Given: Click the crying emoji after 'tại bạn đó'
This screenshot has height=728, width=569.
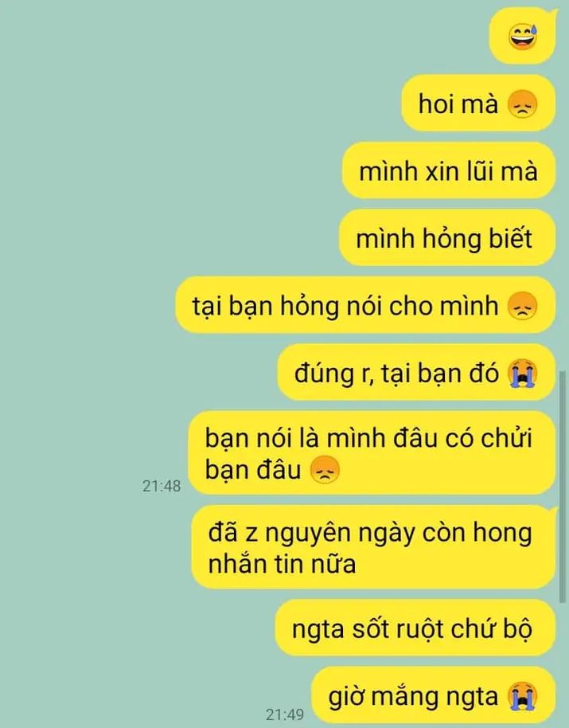Looking at the screenshot, I should point(523,374).
